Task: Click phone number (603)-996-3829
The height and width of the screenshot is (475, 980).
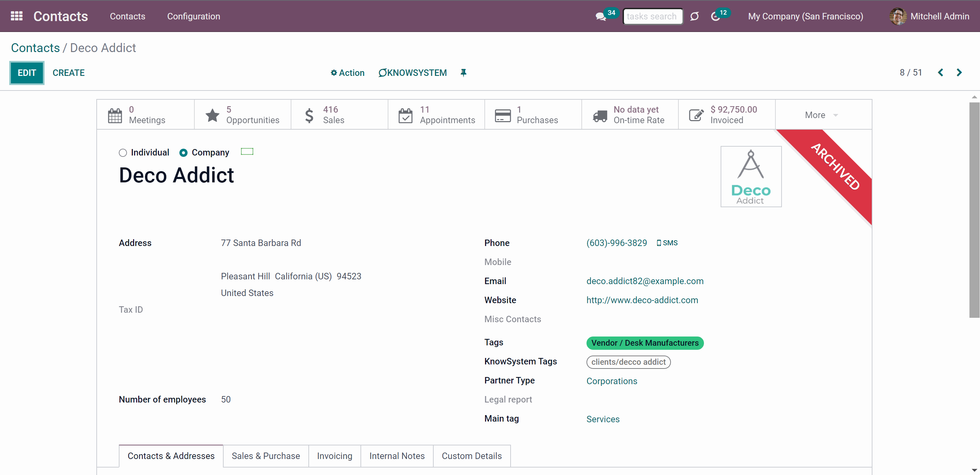Action: [617, 243]
